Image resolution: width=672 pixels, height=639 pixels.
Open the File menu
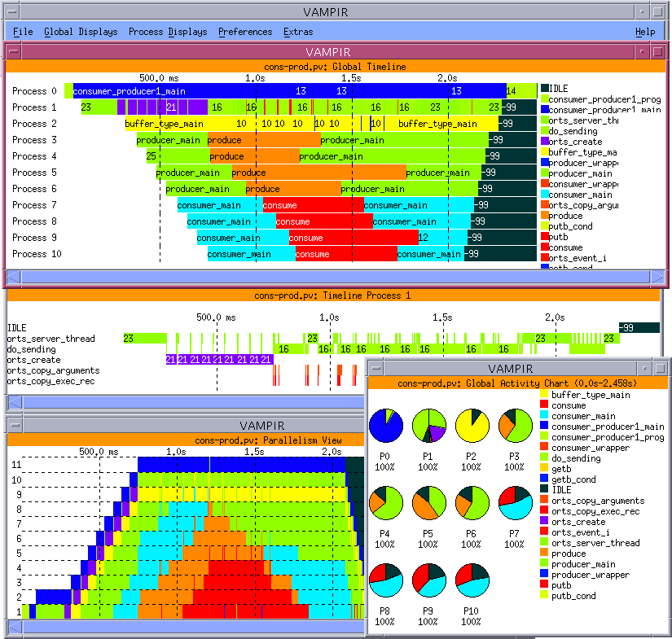(23, 32)
